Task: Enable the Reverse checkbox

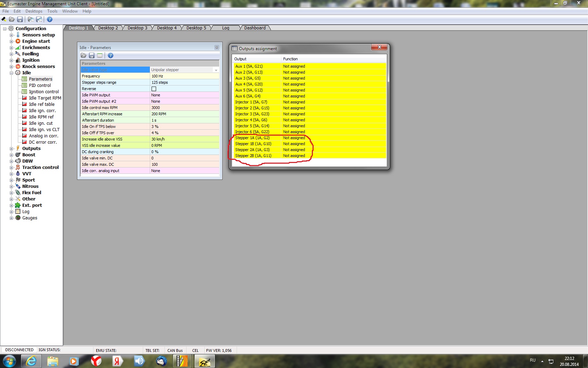Action: click(x=154, y=89)
